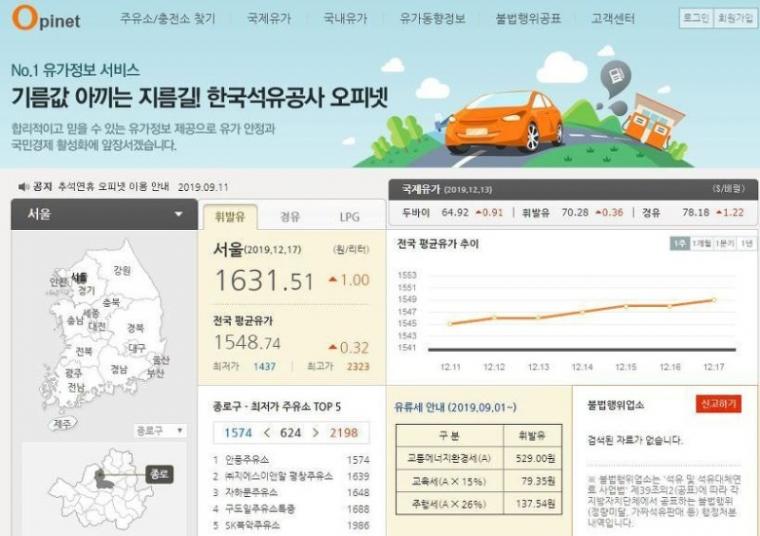Open 구도일주유소특종 station entry
The height and width of the screenshot is (536, 760).
(x=291, y=509)
